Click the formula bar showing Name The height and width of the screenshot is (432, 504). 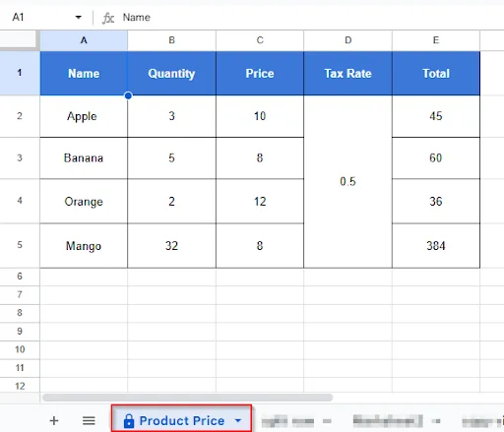(x=312, y=18)
